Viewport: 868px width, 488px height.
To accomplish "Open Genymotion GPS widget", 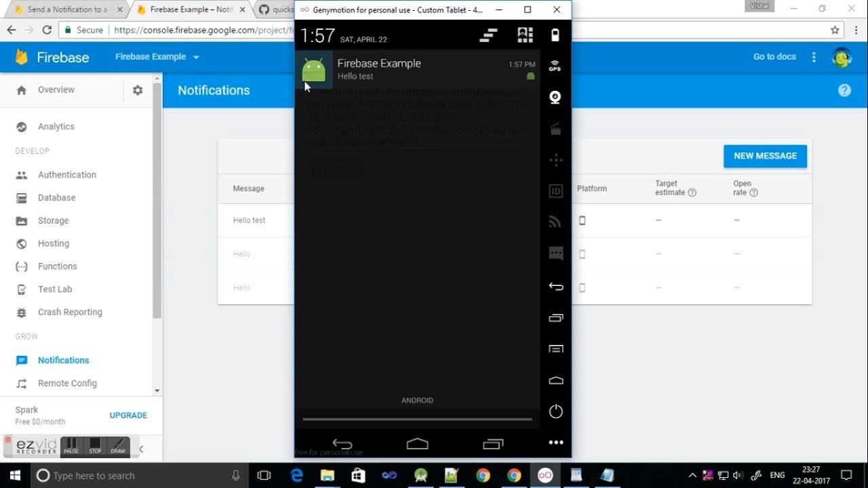I will pyautogui.click(x=555, y=65).
